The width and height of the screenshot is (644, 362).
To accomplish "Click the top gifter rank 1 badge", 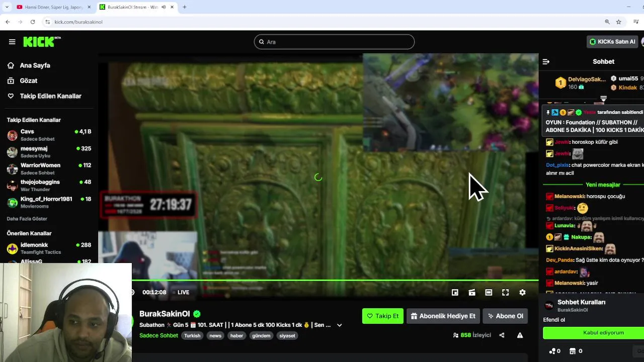I will (560, 82).
